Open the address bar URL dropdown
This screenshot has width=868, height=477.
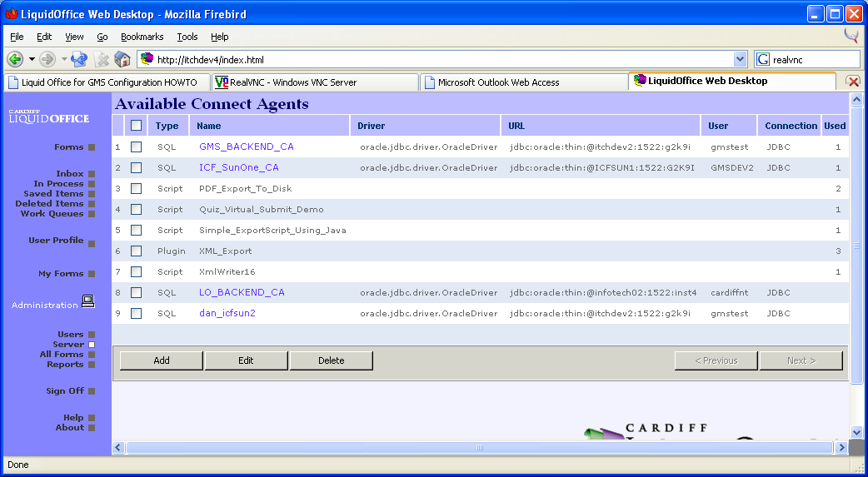click(740, 59)
